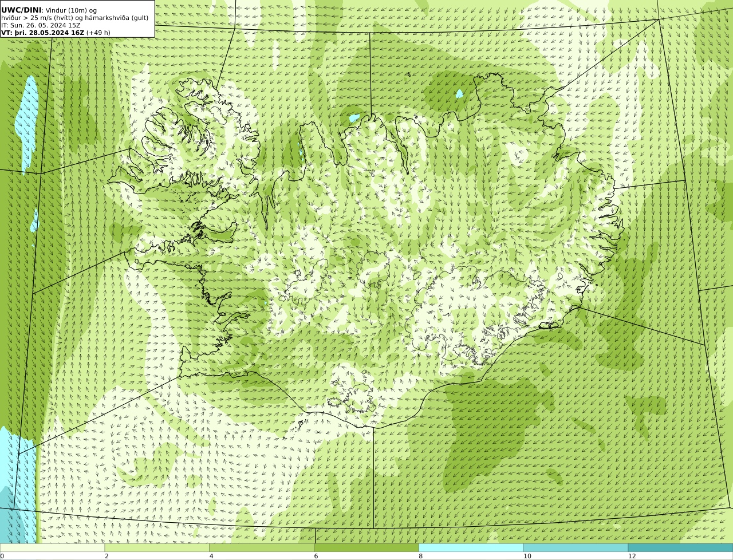733x560 pixels.
Task: Click the teal colorbar segment above 12 m/s
Action: [680, 548]
